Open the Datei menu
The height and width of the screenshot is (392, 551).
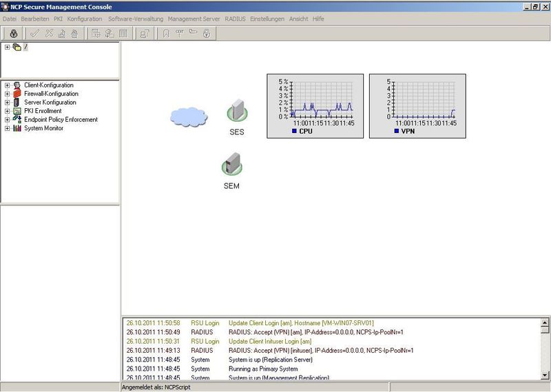10,19
